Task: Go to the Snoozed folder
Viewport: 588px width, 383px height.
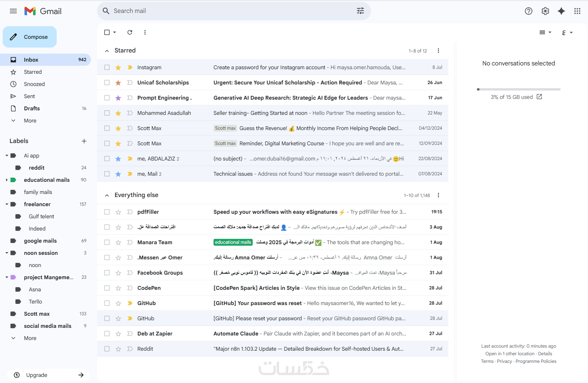Action: [34, 84]
